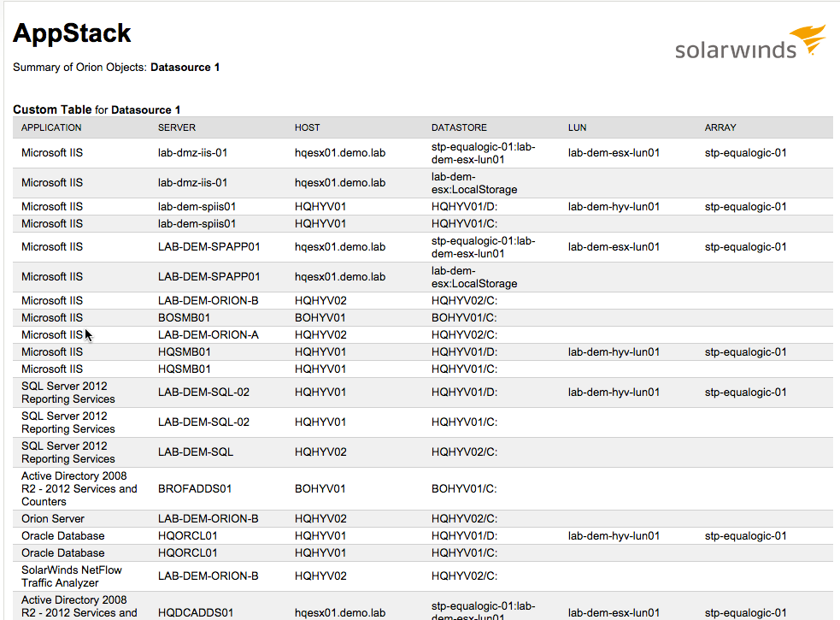Screen dimensions: 840x620
Task: Click the 'Custom Table for Datasource 1' heading
Action: [97, 109]
